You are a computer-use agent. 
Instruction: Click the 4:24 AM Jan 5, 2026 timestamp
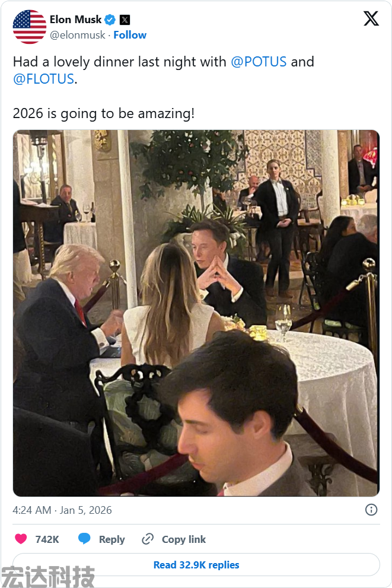coord(62,510)
